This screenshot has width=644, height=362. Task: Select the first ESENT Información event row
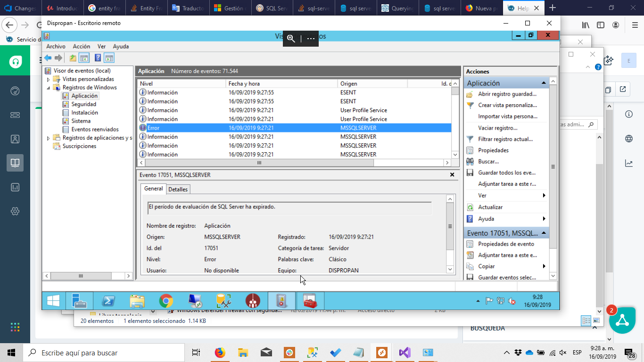[295, 92]
